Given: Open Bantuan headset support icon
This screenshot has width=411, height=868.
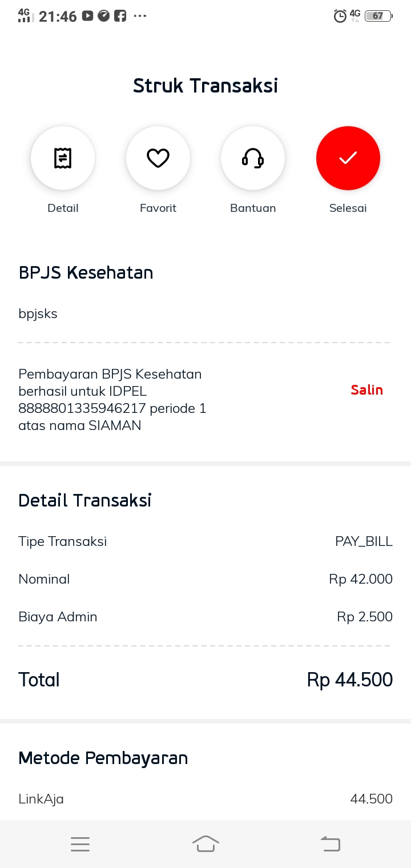Looking at the screenshot, I should pos(253,158).
